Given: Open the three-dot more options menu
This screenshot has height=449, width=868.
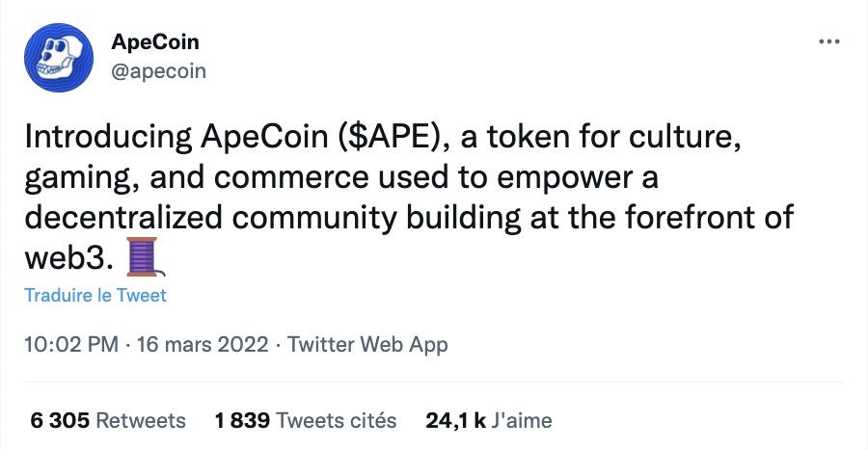Looking at the screenshot, I should click(x=828, y=42).
